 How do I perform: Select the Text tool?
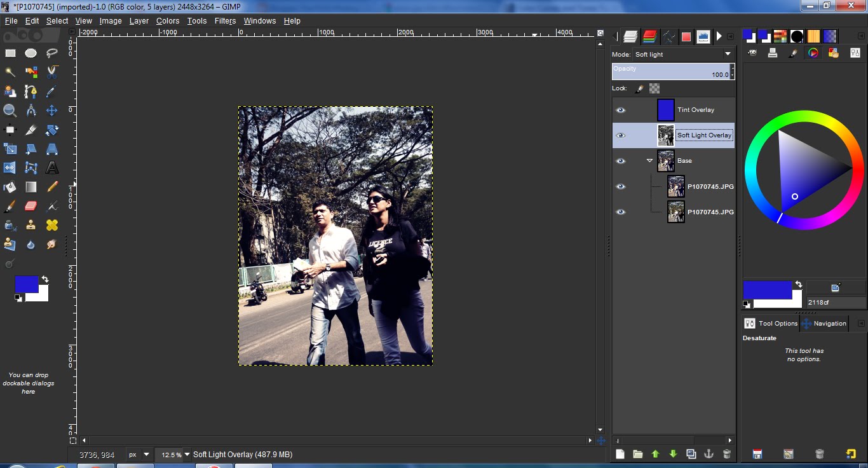pos(51,167)
